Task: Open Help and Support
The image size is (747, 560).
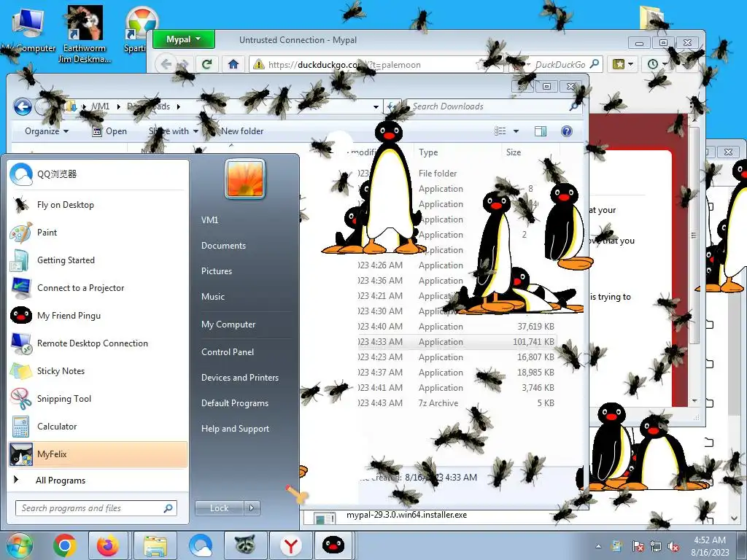Action: [x=236, y=429]
